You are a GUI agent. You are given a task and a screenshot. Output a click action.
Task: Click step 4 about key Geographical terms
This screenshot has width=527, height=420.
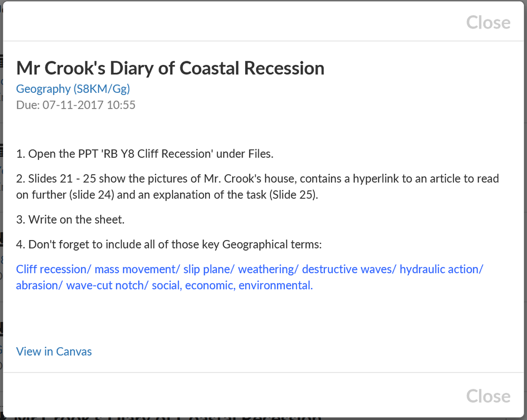point(174,244)
